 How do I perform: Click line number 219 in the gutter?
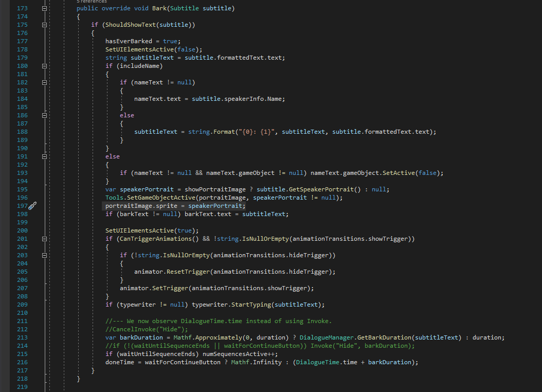click(x=22, y=387)
